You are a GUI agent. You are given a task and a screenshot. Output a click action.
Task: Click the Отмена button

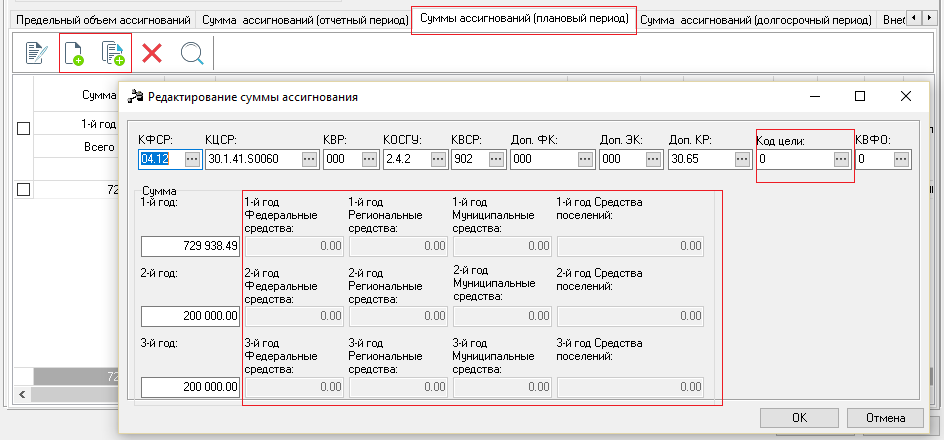pos(885,418)
